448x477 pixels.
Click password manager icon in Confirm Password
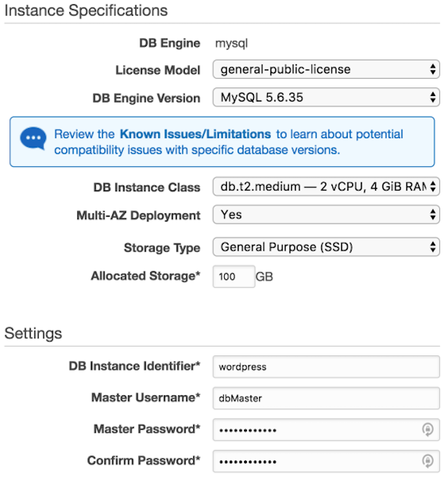tap(428, 461)
